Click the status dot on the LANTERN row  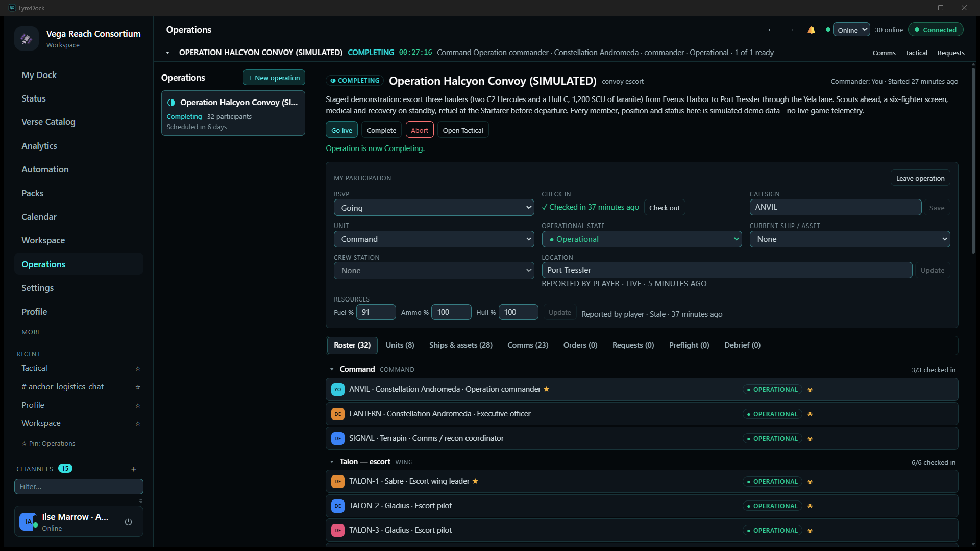[810, 414]
